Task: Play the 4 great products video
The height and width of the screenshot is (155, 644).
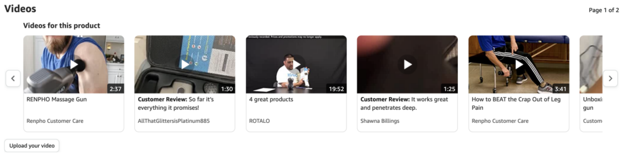Action: coord(296,64)
